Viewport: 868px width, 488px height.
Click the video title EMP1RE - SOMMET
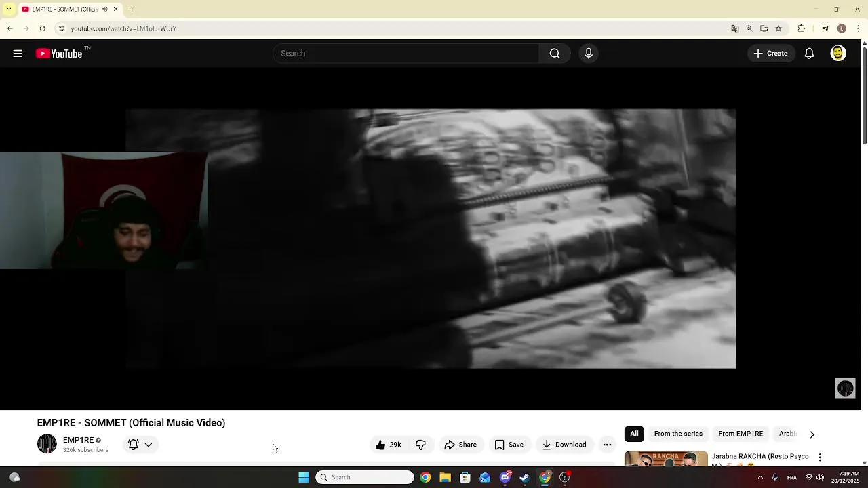(x=131, y=423)
